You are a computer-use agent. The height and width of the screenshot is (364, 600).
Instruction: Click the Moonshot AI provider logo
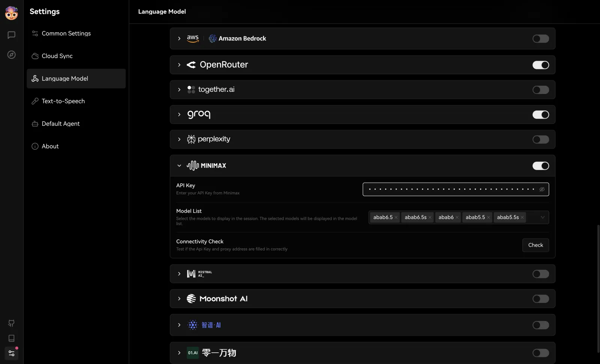[x=191, y=298]
